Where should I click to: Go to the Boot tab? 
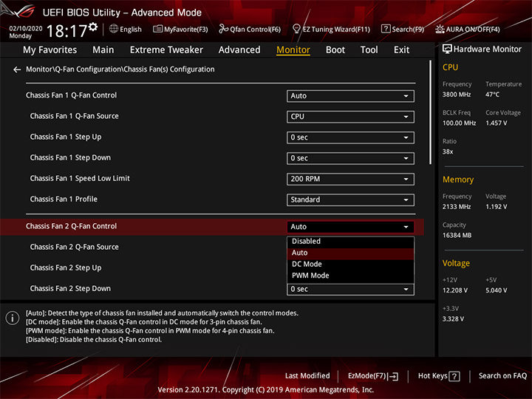[335, 50]
